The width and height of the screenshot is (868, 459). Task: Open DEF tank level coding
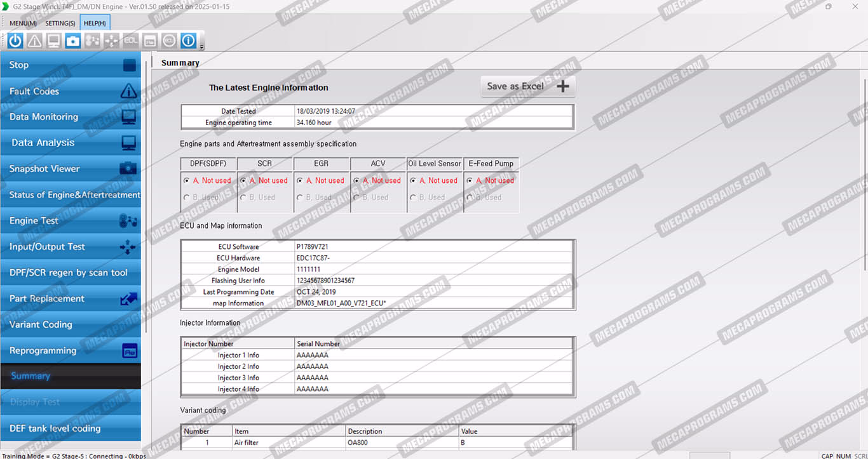[x=70, y=429]
